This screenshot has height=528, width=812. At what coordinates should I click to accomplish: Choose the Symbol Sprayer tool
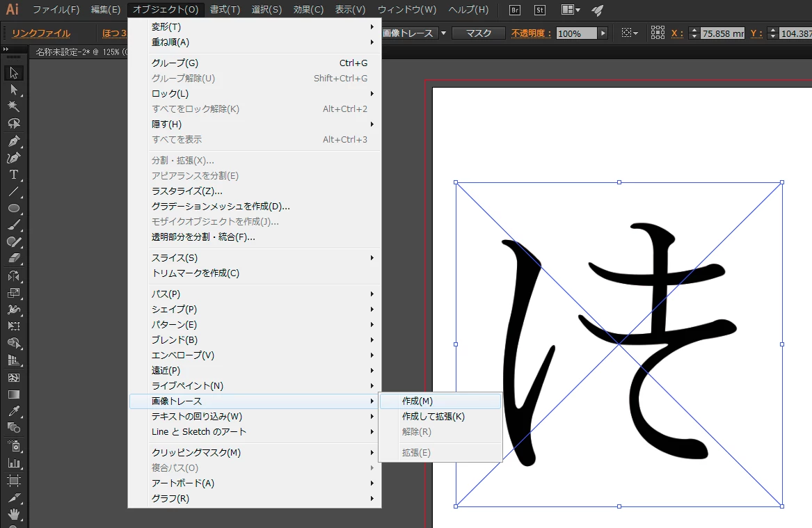(14, 446)
